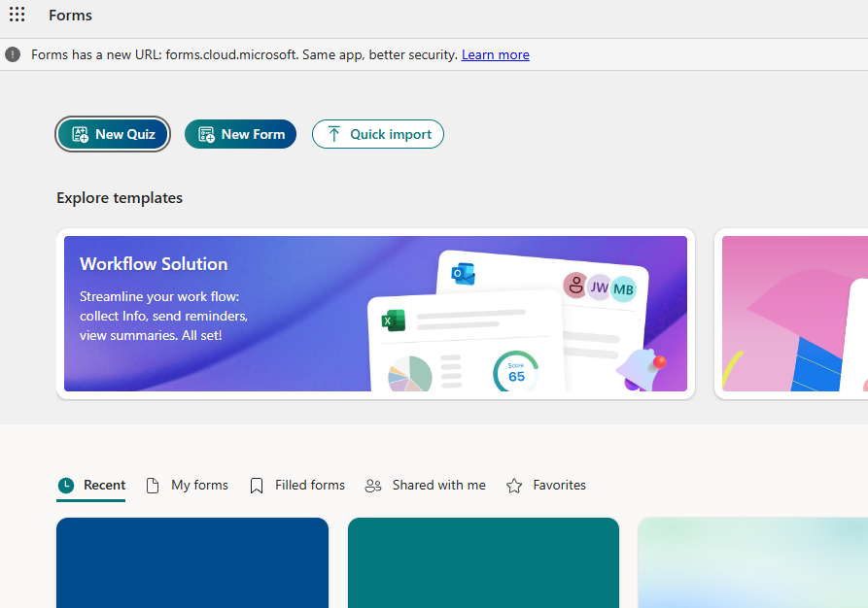The image size is (868, 608).
Task: Open the Learn more link
Action: [x=496, y=54]
